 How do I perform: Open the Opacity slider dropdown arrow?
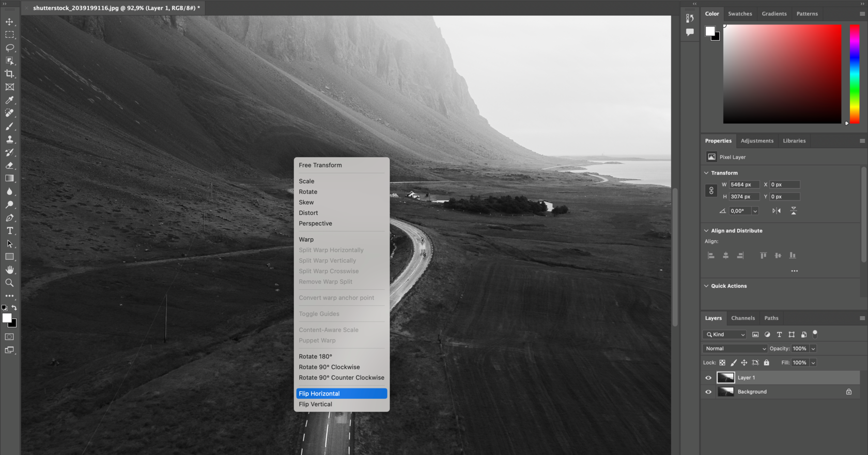813,349
